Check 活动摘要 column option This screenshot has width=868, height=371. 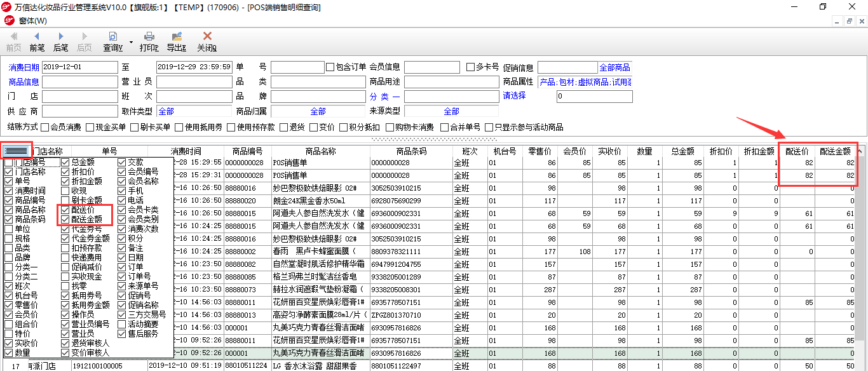coord(122,324)
